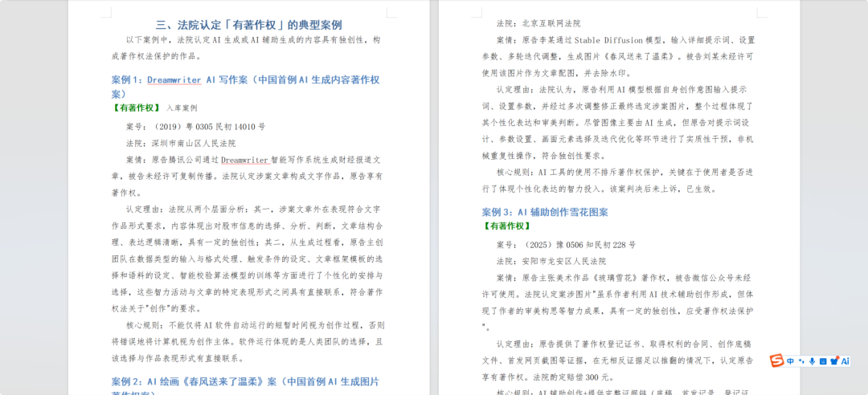
Task: Click the line 法院: 北京互联网法院
Action: tap(538, 24)
